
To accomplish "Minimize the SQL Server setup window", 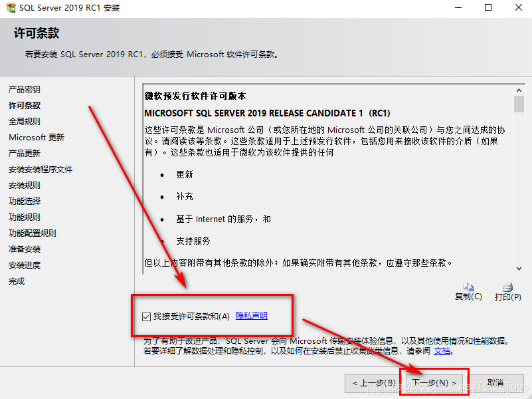I will pos(458,7).
